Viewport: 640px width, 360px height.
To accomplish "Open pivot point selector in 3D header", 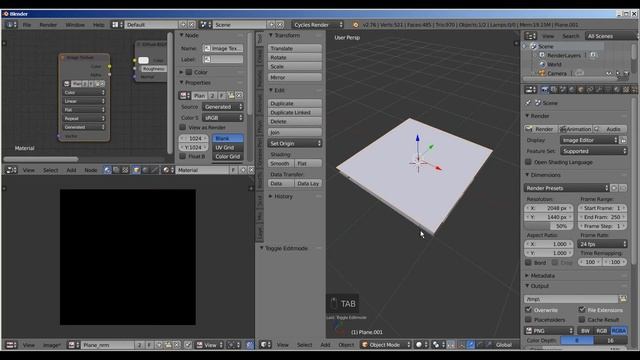I will click(438, 344).
